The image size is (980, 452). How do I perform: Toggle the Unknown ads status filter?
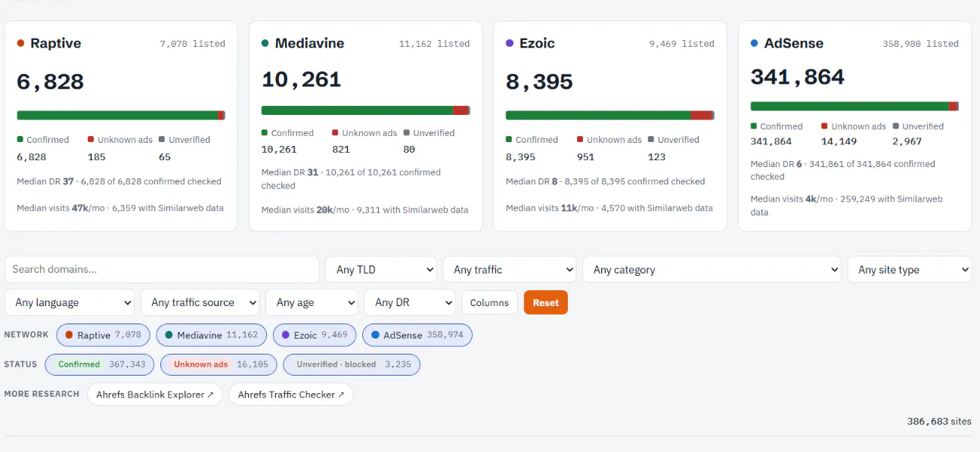[x=219, y=364]
